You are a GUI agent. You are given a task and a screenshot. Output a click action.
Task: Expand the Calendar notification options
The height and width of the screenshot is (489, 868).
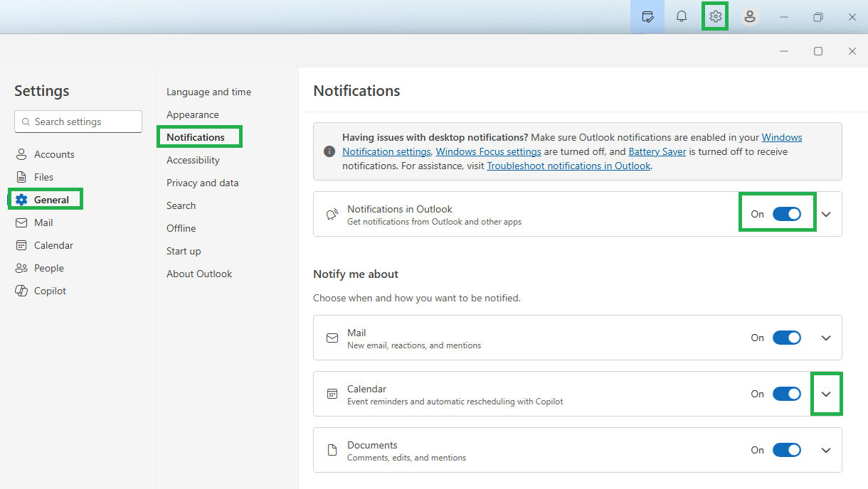[826, 394]
